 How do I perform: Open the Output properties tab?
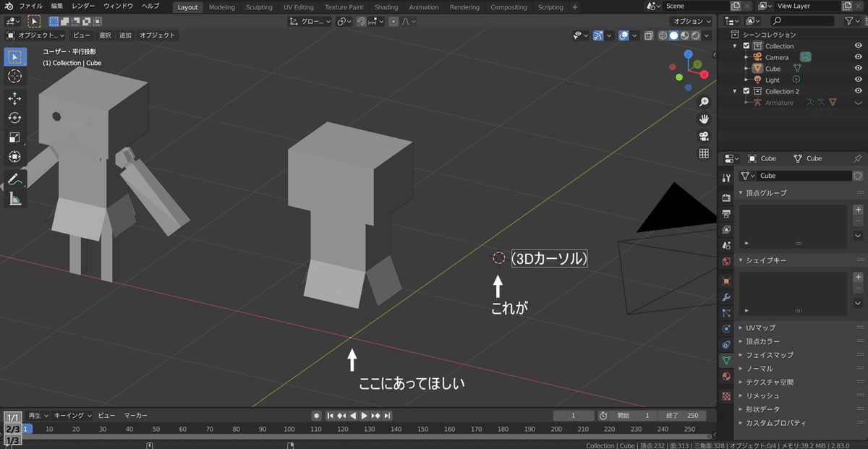(x=726, y=213)
